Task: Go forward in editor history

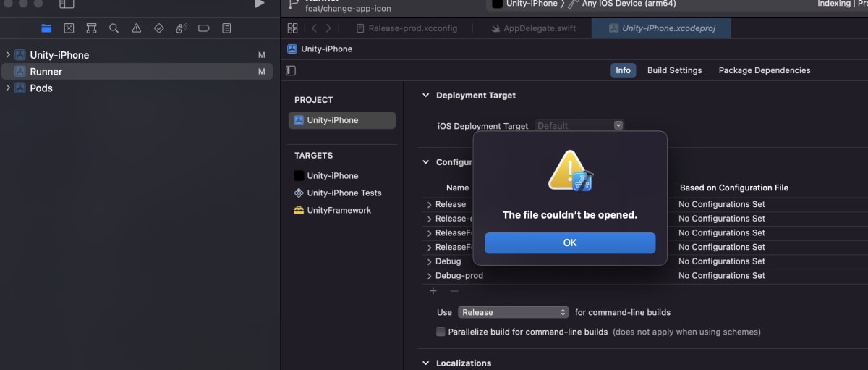Action: click(x=328, y=28)
